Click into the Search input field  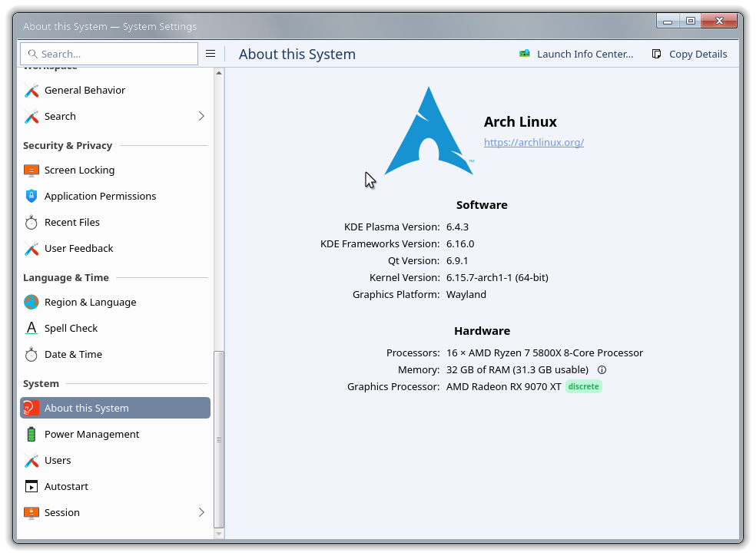point(109,54)
